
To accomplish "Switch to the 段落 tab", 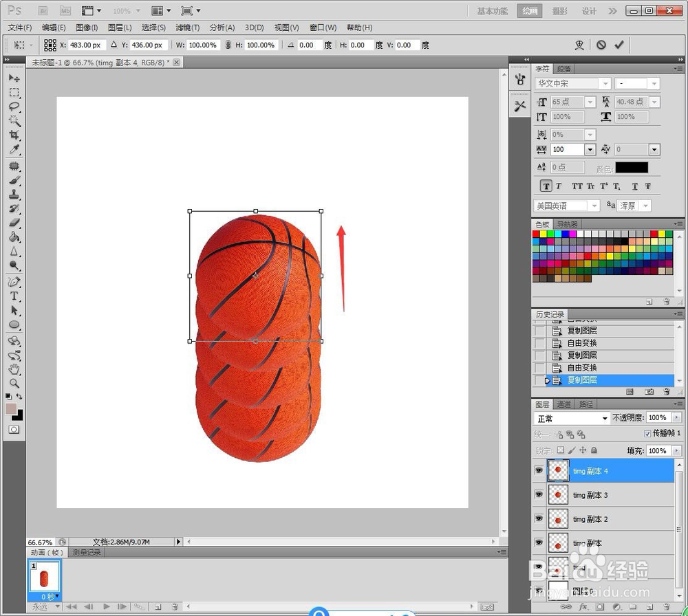I will (564, 69).
